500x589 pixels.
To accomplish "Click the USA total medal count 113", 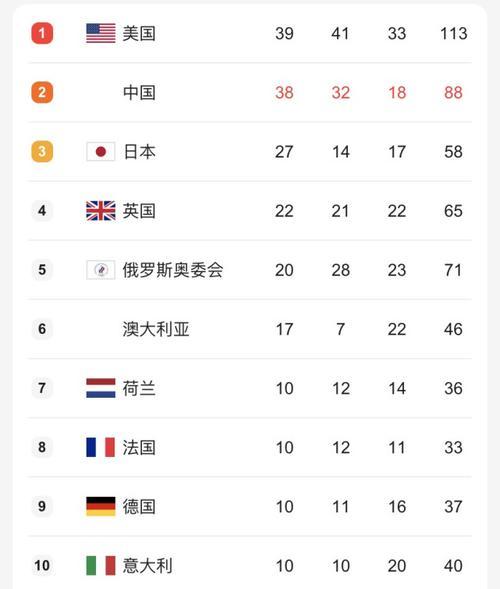I will click(x=453, y=33).
